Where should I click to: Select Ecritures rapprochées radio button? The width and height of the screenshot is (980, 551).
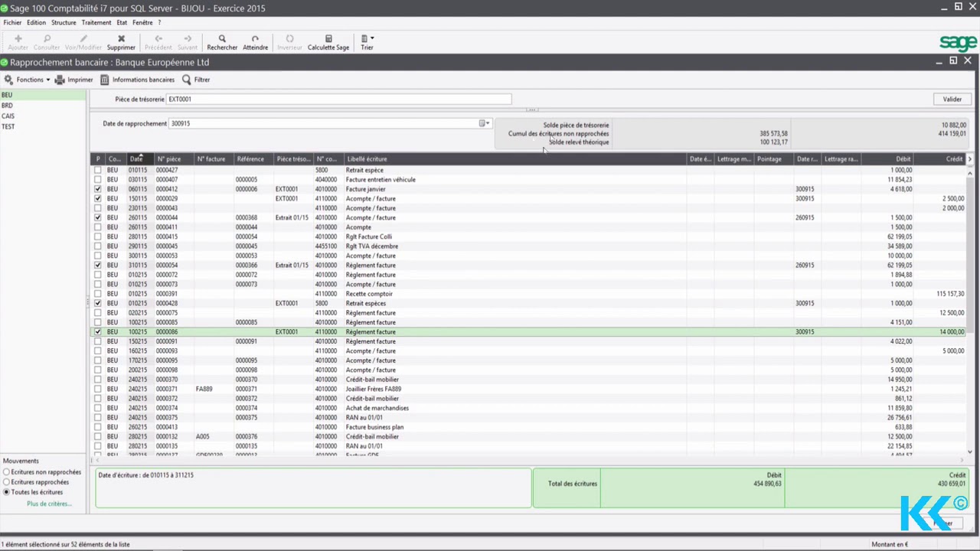(7, 482)
